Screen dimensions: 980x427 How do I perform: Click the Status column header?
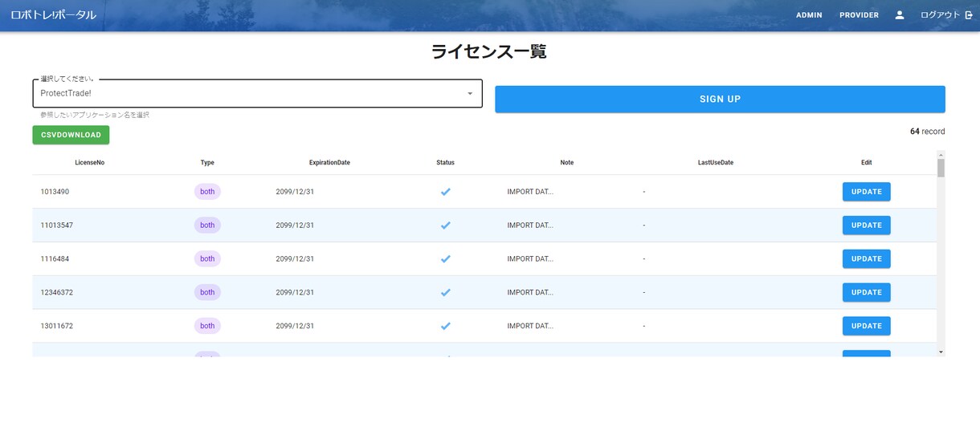(x=445, y=163)
